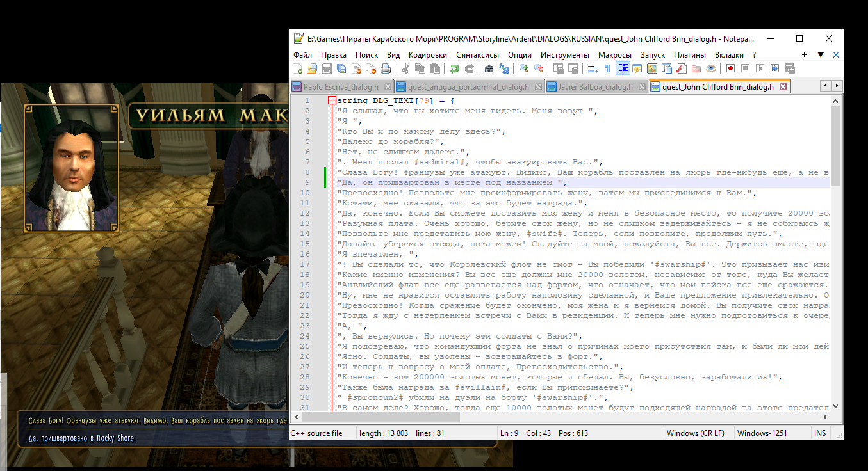
Task: Save the current file with toolbar icon
Action: click(x=326, y=68)
